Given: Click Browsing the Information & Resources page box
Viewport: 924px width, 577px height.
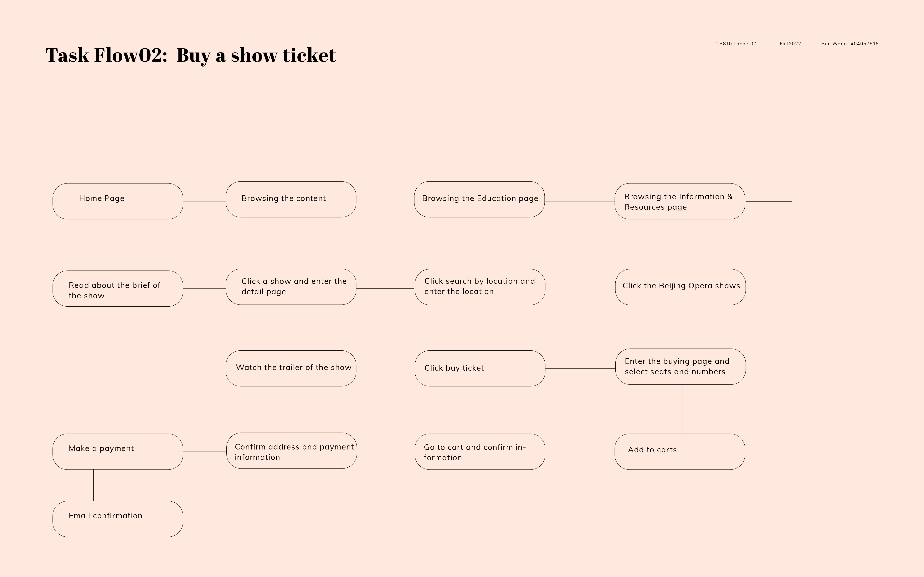Looking at the screenshot, I should click(680, 201).
